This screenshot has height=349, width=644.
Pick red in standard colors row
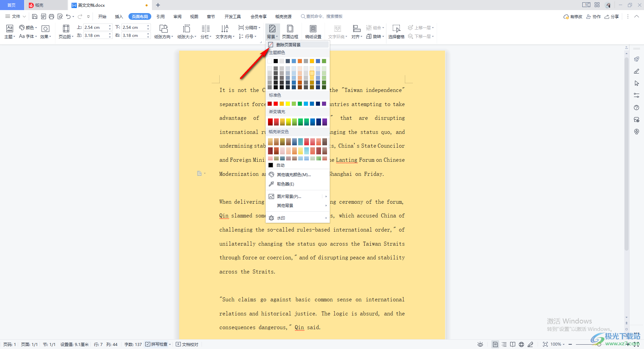[x=276, y=104]
